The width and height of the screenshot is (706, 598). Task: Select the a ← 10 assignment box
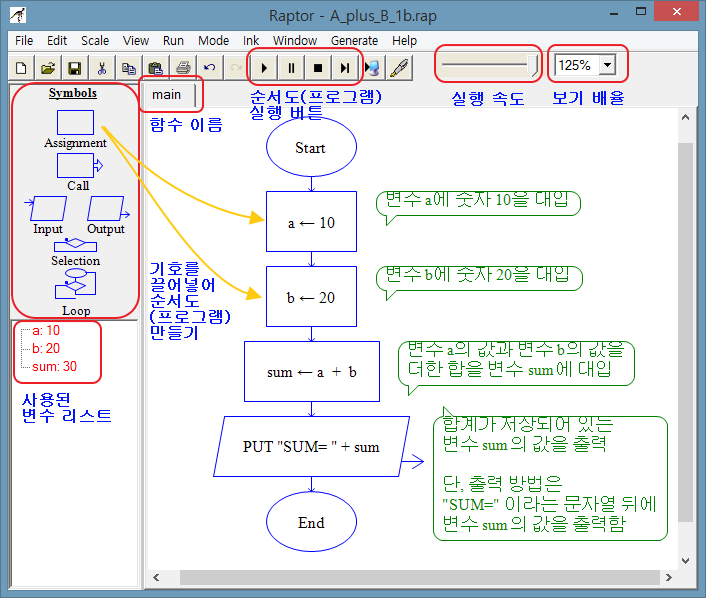pyautogui.click(x=311, y=222)
